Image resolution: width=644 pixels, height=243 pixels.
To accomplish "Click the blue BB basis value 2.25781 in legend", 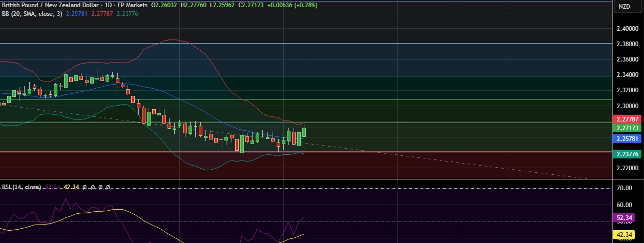I will [x=77, y=14].
